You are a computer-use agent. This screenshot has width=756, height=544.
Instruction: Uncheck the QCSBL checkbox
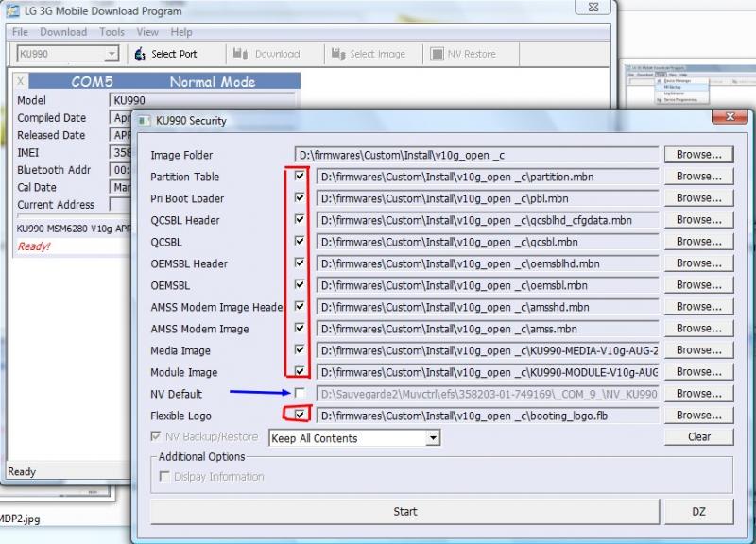[300, 241]
